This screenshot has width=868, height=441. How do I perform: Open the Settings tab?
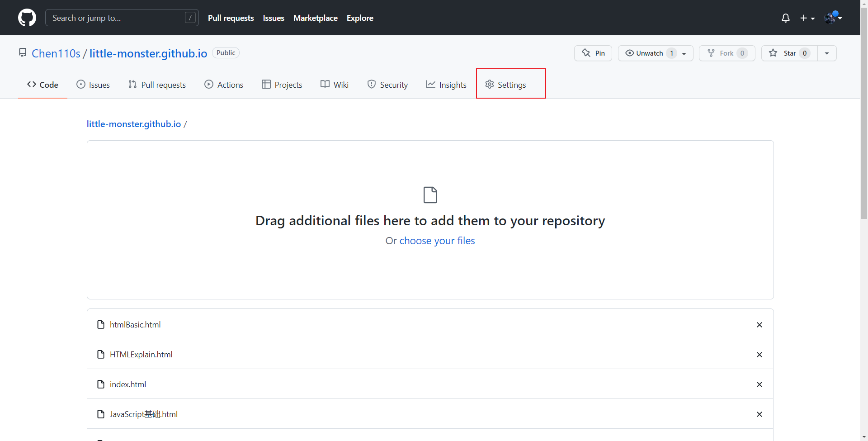coord(505,85)
